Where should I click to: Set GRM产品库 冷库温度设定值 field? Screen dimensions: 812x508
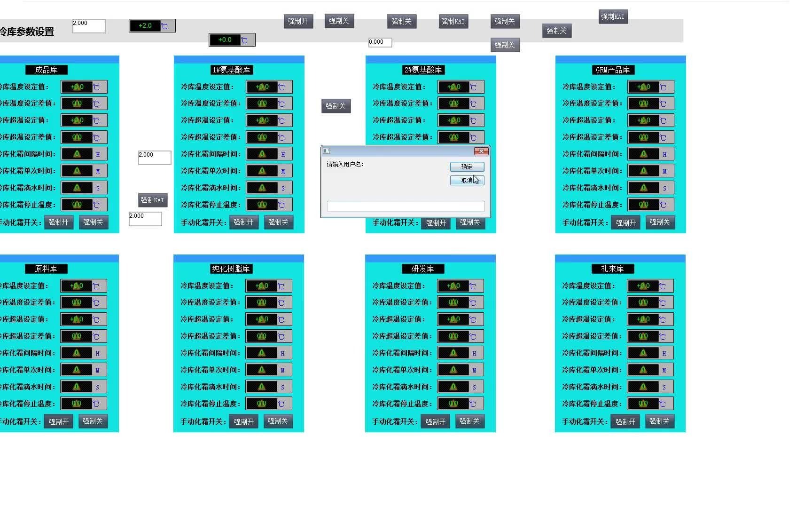pyautogui.click(x=651, y=87)
